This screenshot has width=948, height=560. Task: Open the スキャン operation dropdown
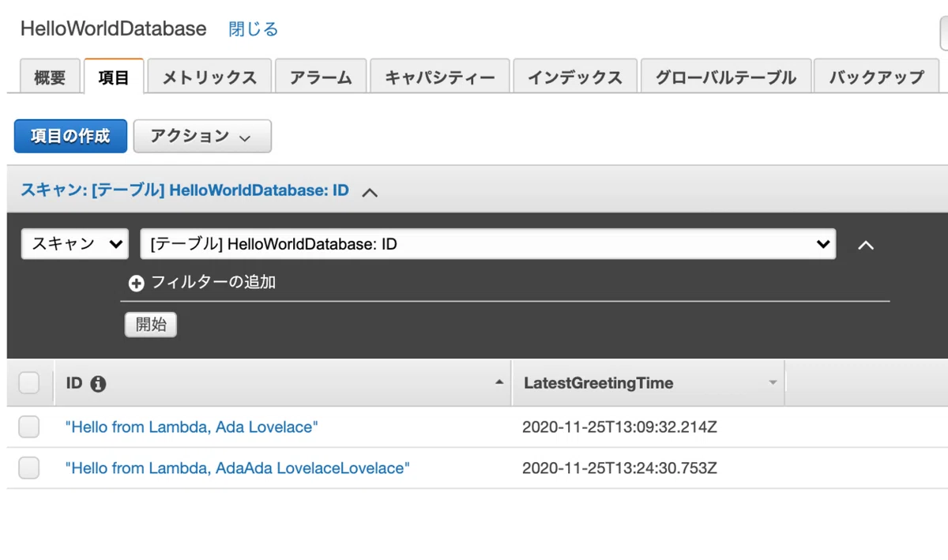pyautogui.click(x=75, y=244)
